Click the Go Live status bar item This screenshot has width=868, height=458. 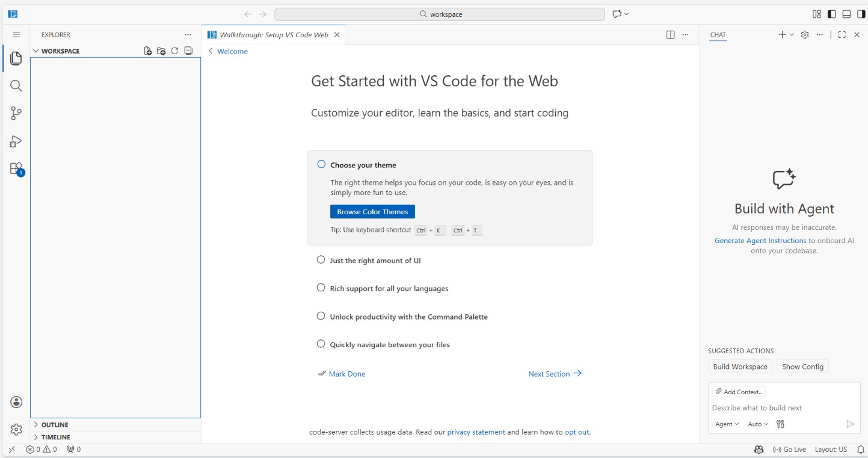click(789, 450)
